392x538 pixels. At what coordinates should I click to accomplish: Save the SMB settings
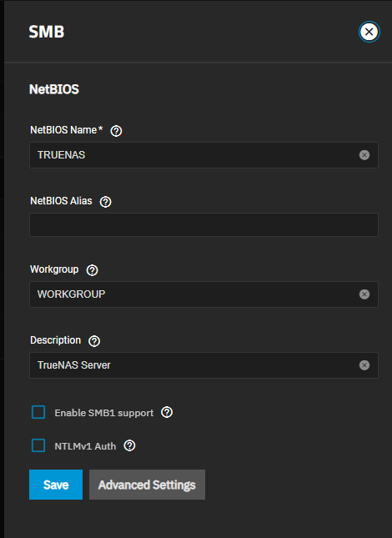56,485
